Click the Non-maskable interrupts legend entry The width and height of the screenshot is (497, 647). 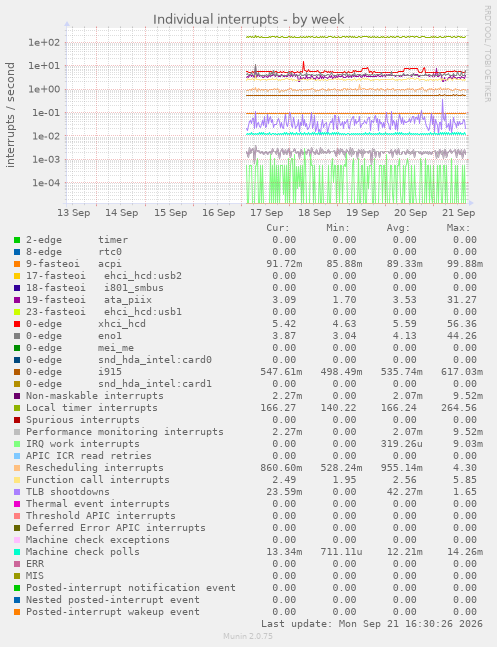pos(95,396)
